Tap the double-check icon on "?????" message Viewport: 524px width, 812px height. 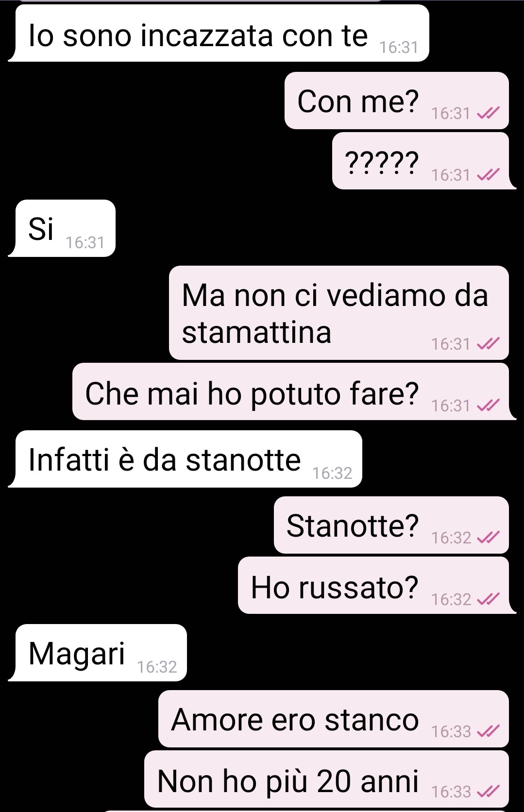click(488, 174)
